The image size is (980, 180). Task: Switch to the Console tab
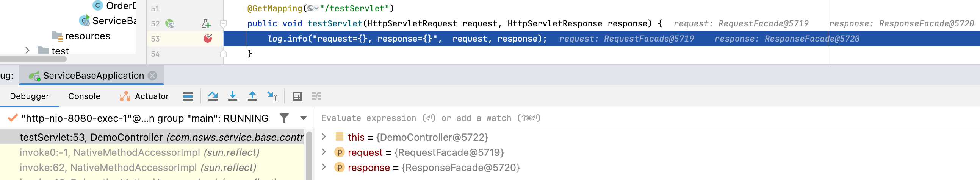84,96
